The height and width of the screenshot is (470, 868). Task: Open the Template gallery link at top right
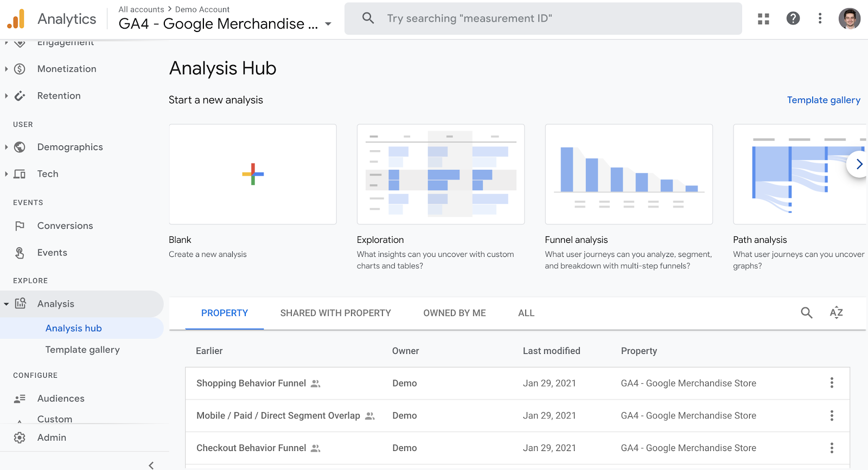pos(824,100)
